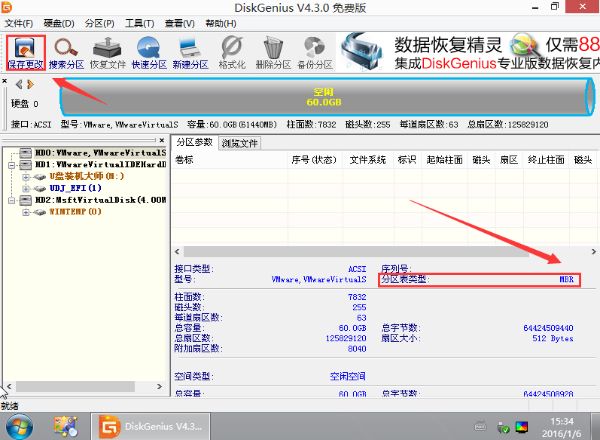This screenshot has height=440, width=600.
Task: Click the 终止柱面 column header
Action: click(x=546, y=160)
